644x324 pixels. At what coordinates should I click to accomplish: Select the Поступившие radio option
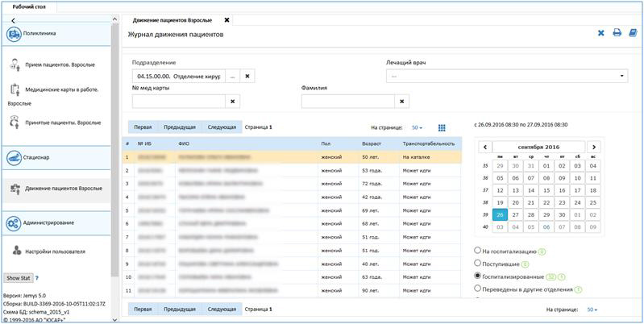click(479, 263)
